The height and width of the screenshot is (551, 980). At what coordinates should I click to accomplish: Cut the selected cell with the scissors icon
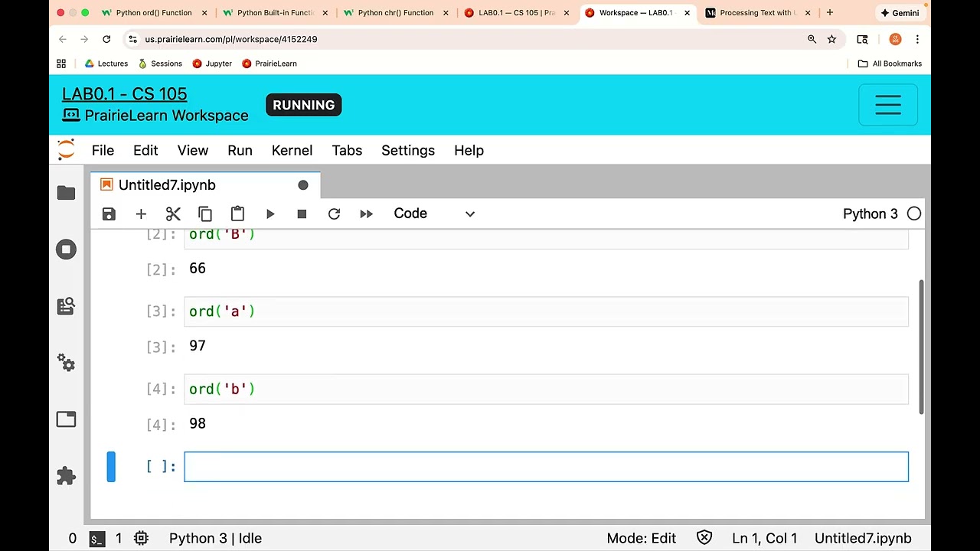point(173,214)
